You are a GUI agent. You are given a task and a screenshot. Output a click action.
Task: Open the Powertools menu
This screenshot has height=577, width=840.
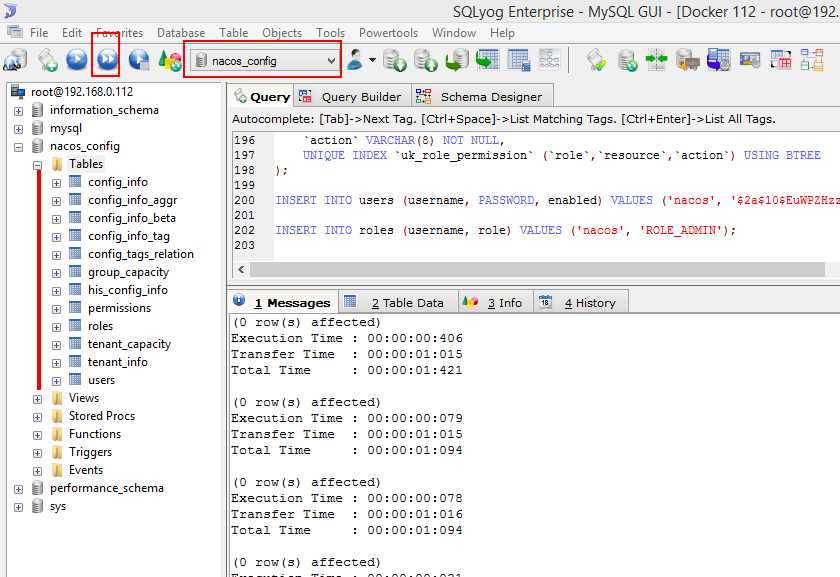pyautogui.click(x=388, y=33)
